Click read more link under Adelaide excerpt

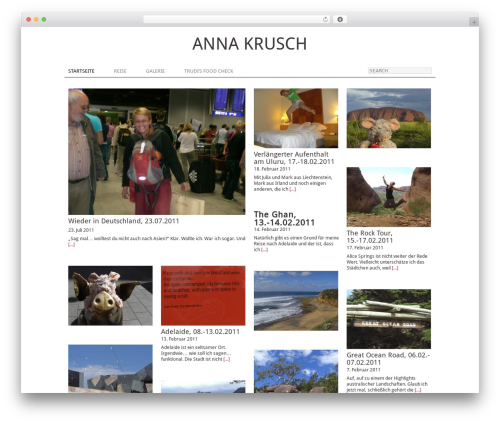tap(227, 359)
